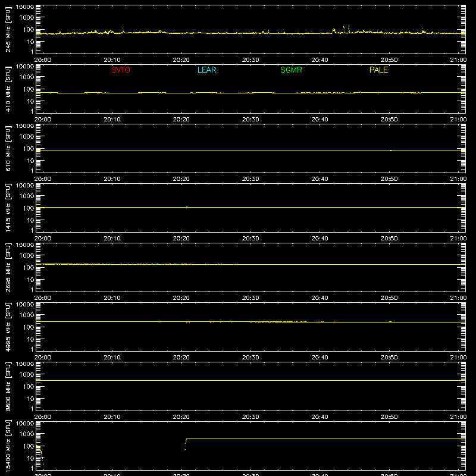Select the 15400 MHz [SFU] axis title
Viewport: 476px width, 476px height.
[8, 446]
